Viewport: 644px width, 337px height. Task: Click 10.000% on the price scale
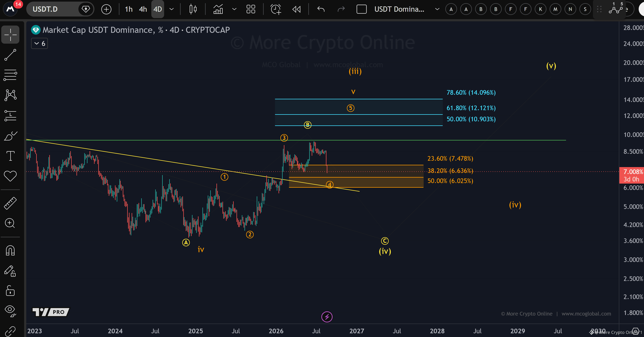(633, 135)
